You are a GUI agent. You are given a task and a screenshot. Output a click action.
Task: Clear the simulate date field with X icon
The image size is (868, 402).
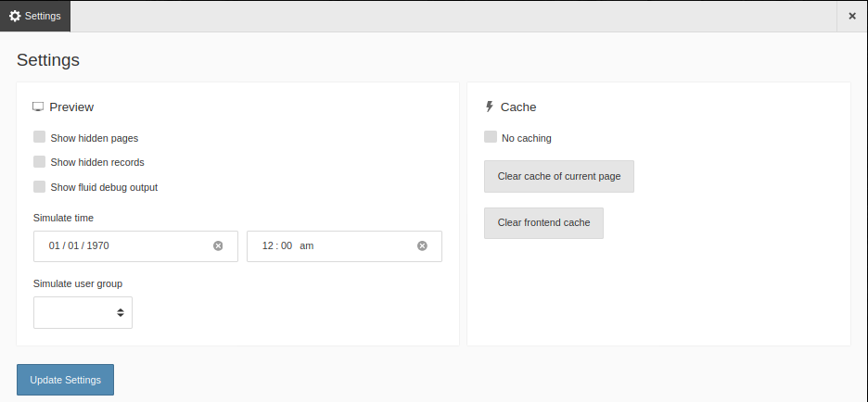pyautogui.click(x=218, y=246)
